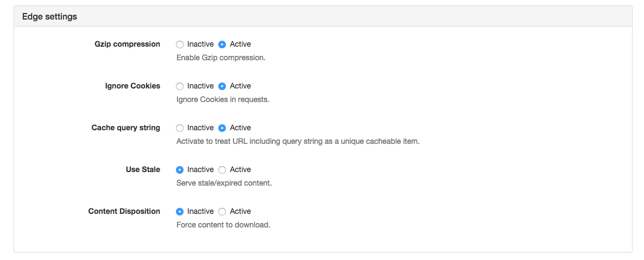The image size is (644, 260).
Task: Activate Content Disposition option
Action: pos(222,212)
